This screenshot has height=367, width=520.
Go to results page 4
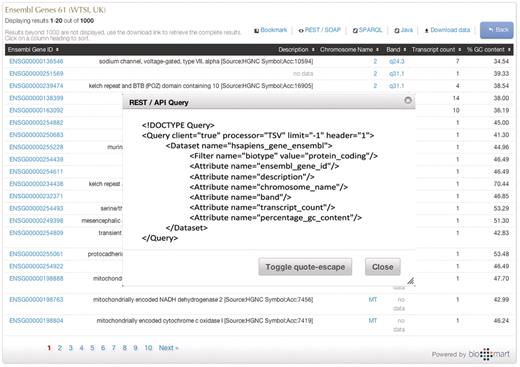[x=81, y=348]
